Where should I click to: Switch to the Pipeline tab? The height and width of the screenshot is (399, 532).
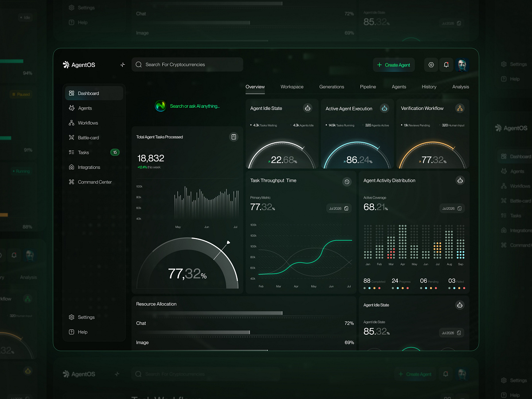368,87
